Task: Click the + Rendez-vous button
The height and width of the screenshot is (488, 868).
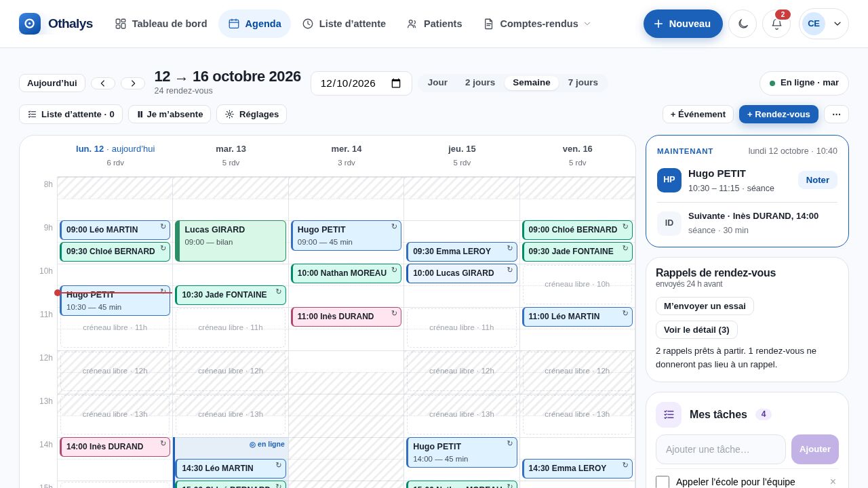Action: point(778,114)
